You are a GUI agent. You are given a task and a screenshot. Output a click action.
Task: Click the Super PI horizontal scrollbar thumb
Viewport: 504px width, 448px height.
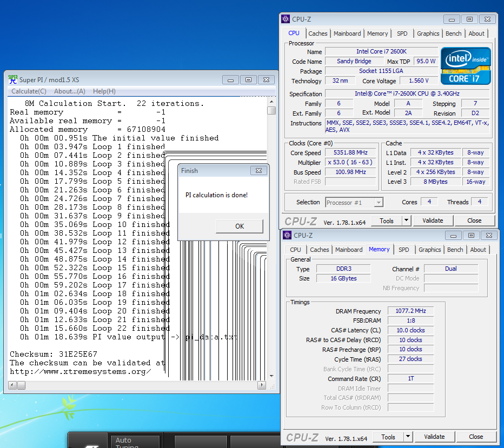[21, 385]
